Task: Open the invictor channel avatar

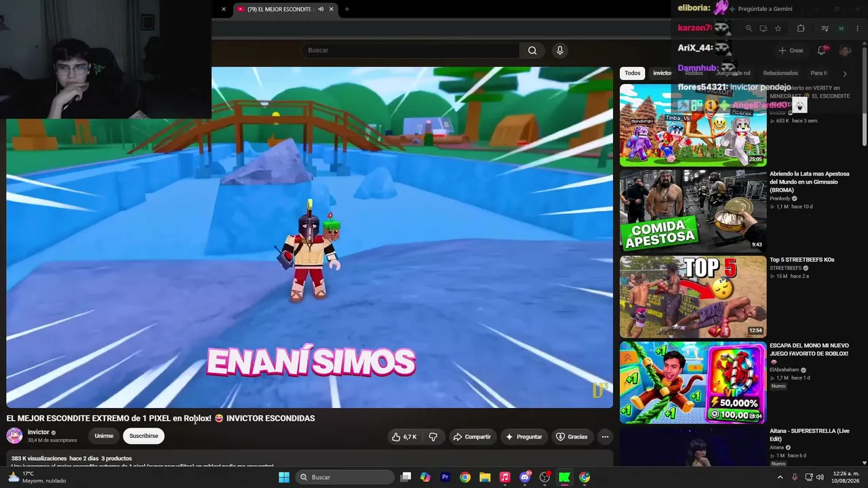Action: (x=14, y=436)
